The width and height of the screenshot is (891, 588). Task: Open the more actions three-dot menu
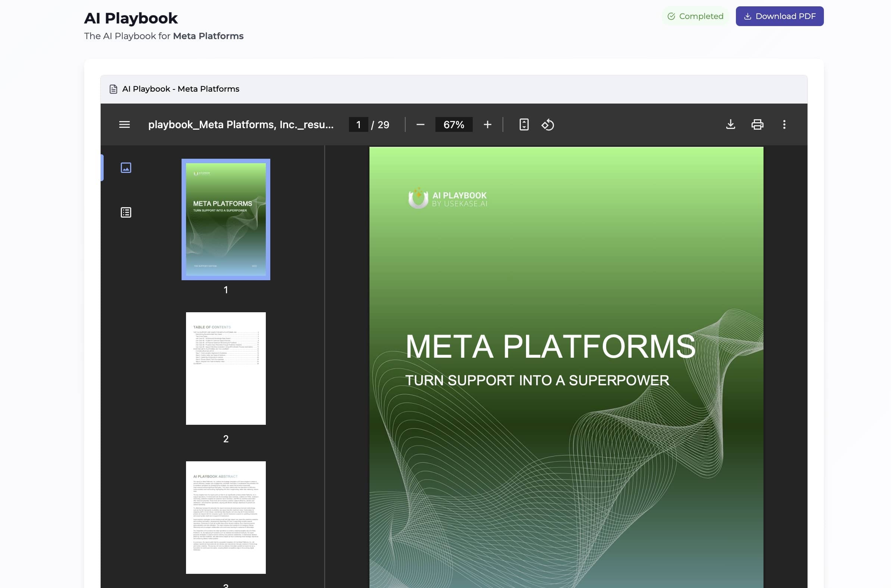(784, 124)
